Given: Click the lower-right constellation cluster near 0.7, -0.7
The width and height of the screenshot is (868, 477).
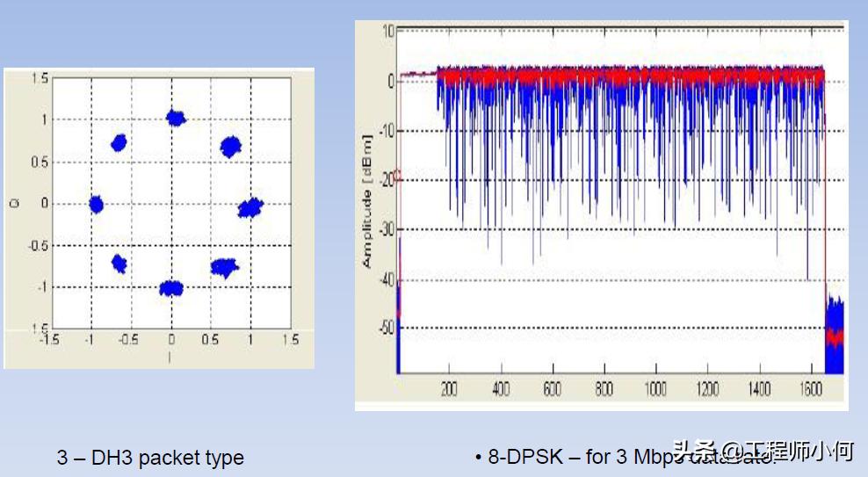Looking at the screenshot, I should 224,268.
